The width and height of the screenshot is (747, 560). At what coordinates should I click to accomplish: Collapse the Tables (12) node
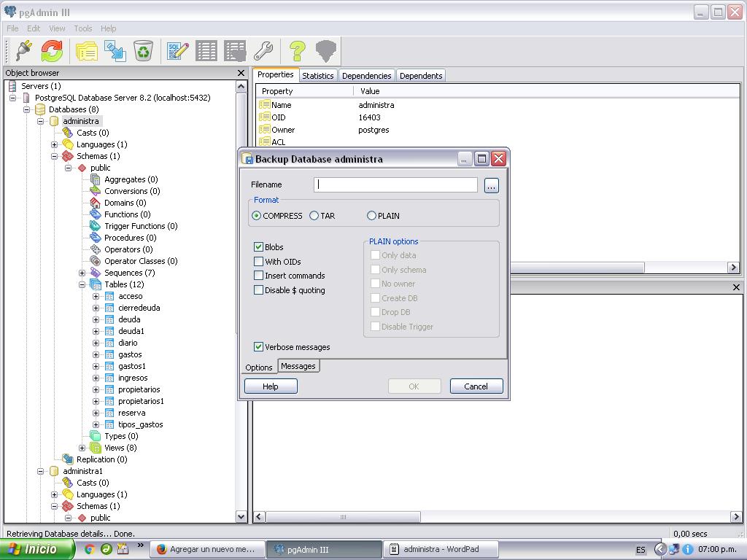[x=82, y=285]
